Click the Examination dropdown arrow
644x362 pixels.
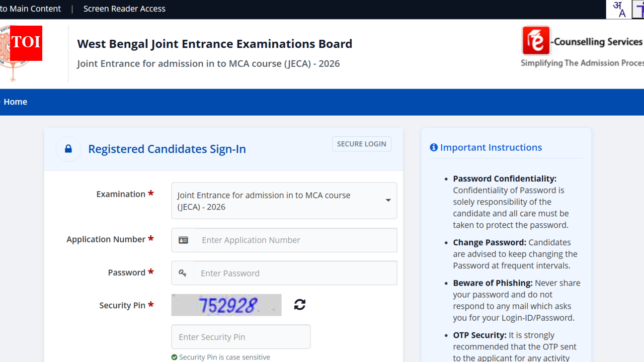[388, 200]
